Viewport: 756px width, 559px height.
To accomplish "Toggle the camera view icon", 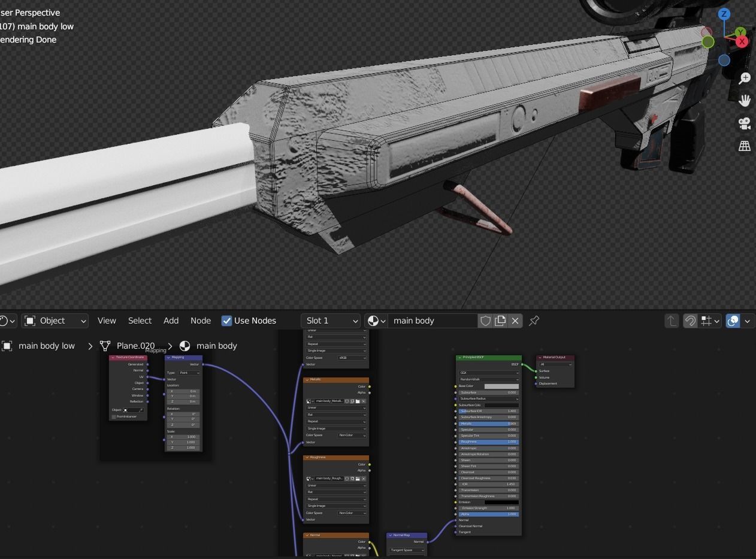I will point(745,123).
